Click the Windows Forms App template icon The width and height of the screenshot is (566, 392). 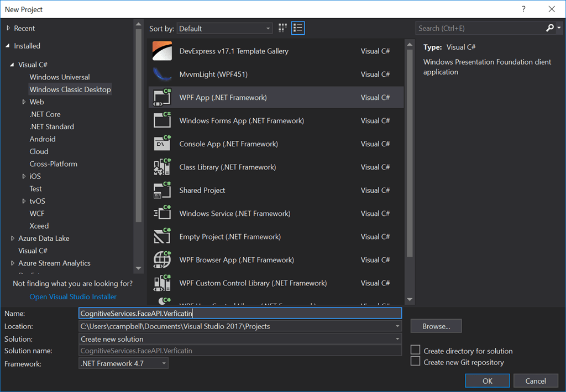click(x=162, y=120)
